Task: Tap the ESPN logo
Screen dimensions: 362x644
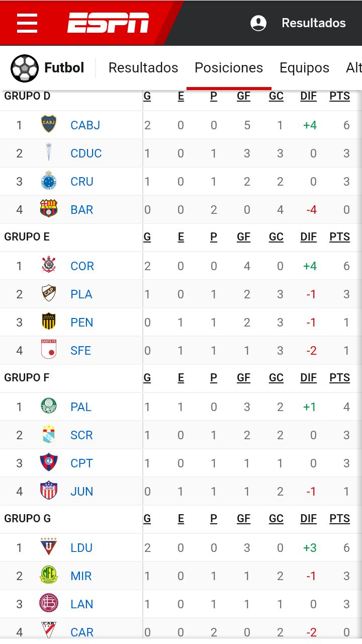Action: pos(108,23)
